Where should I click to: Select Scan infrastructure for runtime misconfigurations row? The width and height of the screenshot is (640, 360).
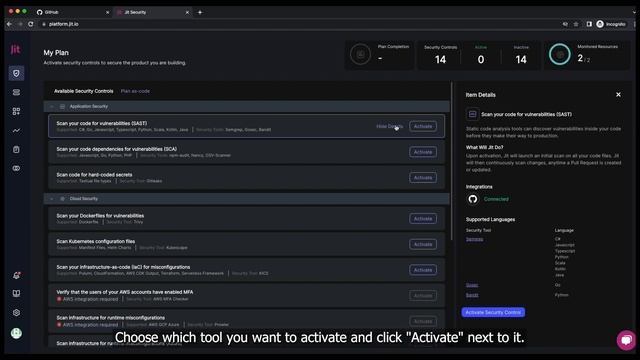[x=246, y=321]
